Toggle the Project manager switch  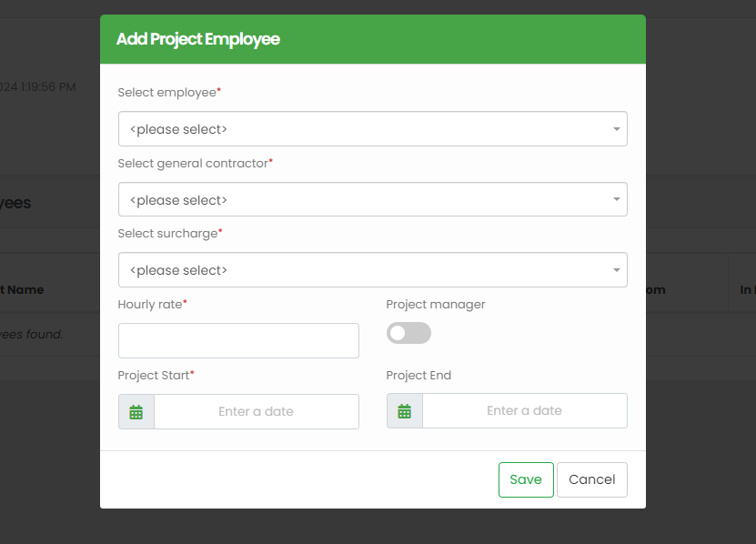point(408,333)
